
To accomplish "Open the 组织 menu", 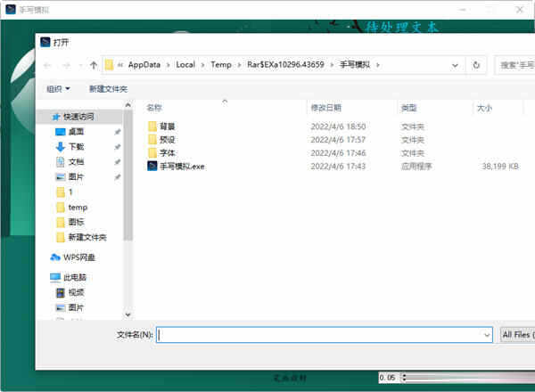I will [58, 89].
